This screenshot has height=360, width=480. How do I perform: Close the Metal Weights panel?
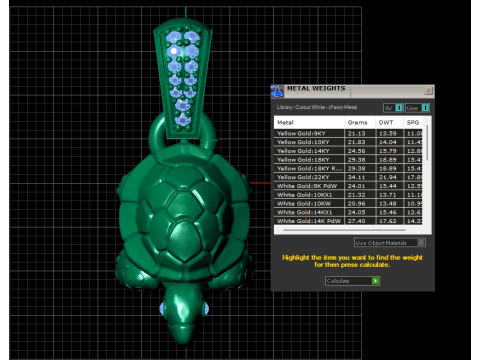[429, 91]
